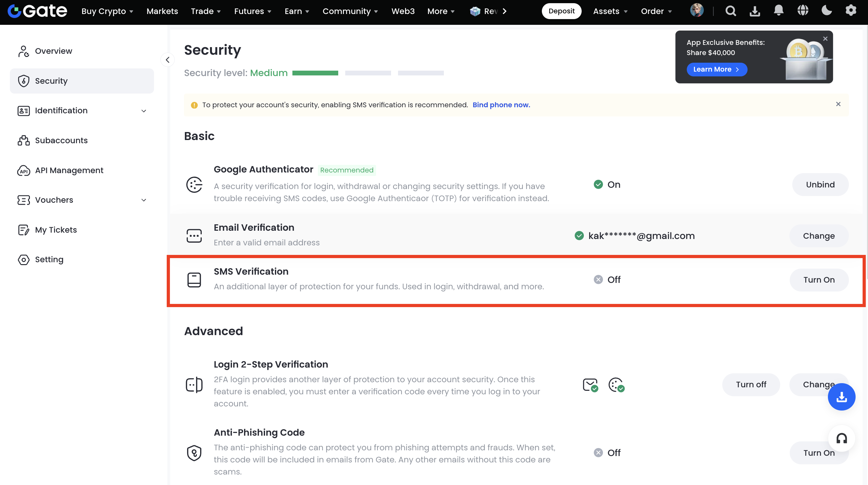
Task: Go to API Management in sidebar
Action: (x=69, y=170)
